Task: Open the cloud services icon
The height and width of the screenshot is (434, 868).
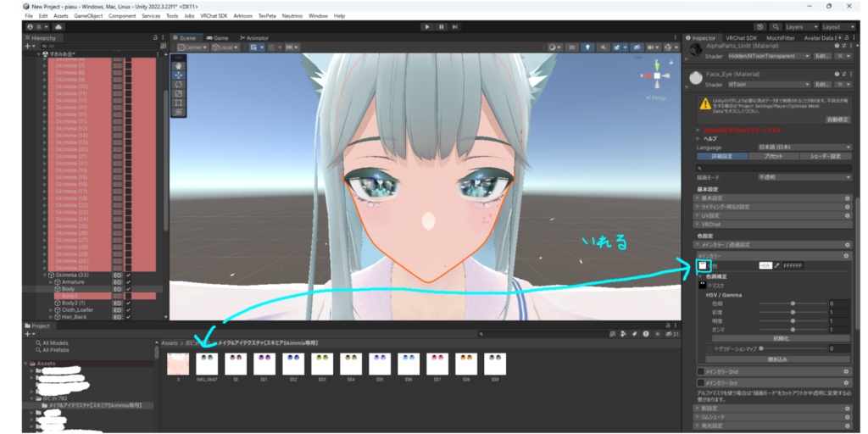Action: click(58, 26)
